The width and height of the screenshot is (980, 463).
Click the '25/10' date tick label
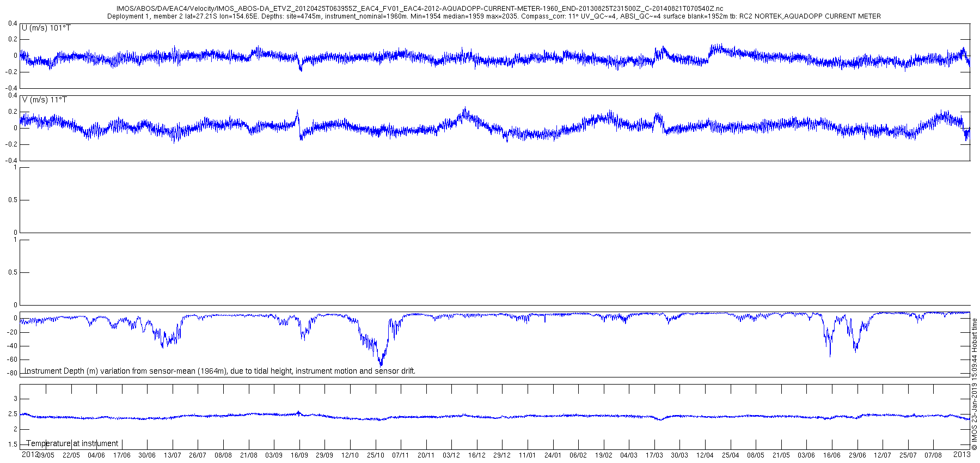point(376,455)
